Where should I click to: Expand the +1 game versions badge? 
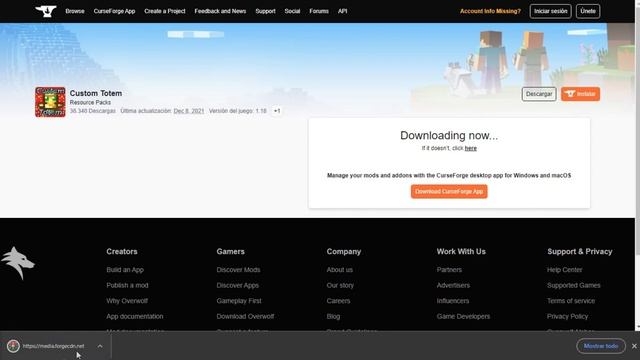tap(277, 111)
